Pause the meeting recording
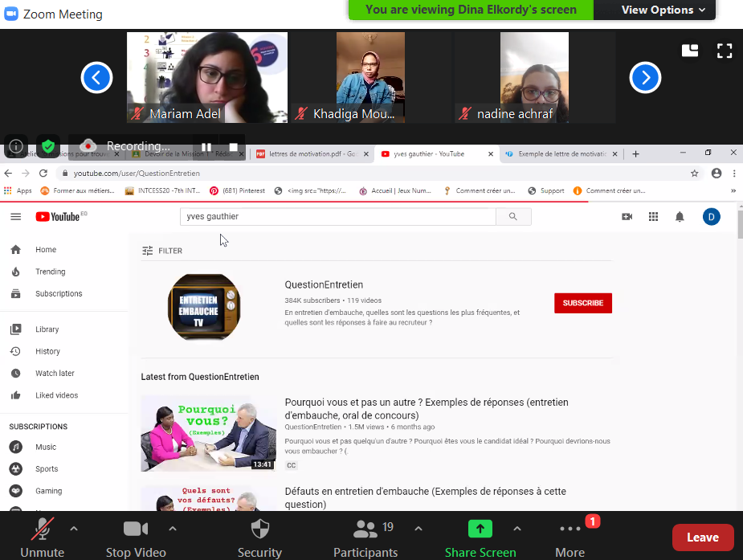Image resolution: width=743 pixels, height=560 pixels. tap(206, 147)
